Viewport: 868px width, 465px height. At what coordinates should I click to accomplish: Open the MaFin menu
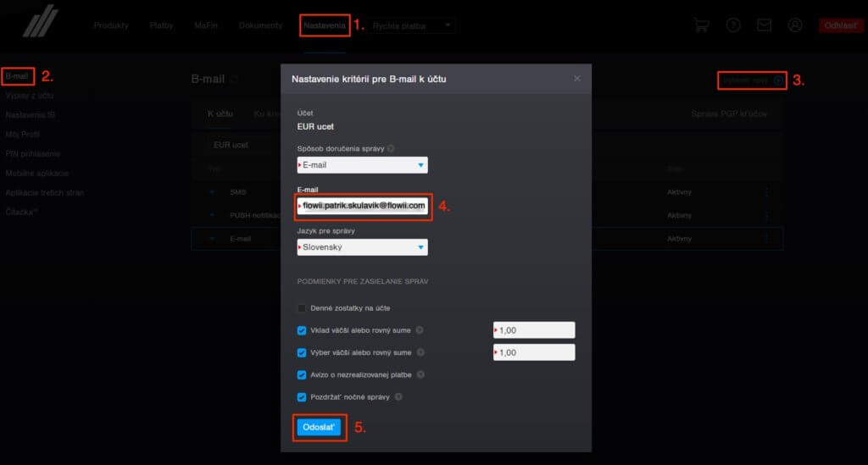coord(206,25)
